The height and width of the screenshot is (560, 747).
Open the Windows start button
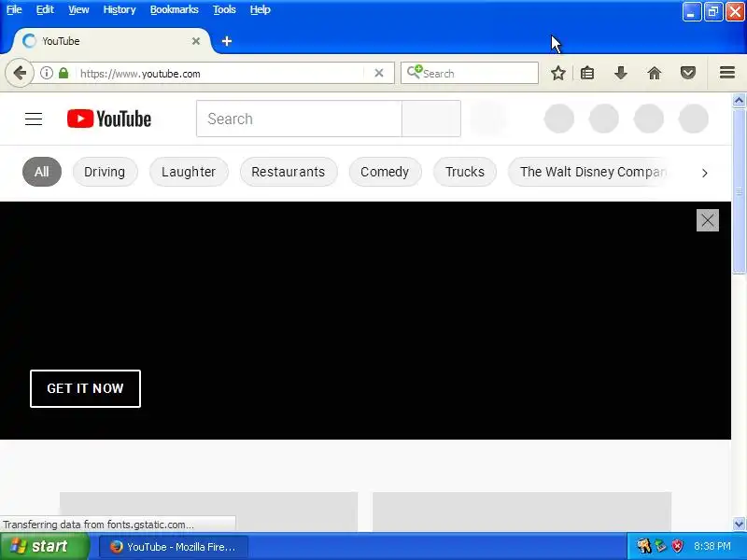[x=45, y=546]
